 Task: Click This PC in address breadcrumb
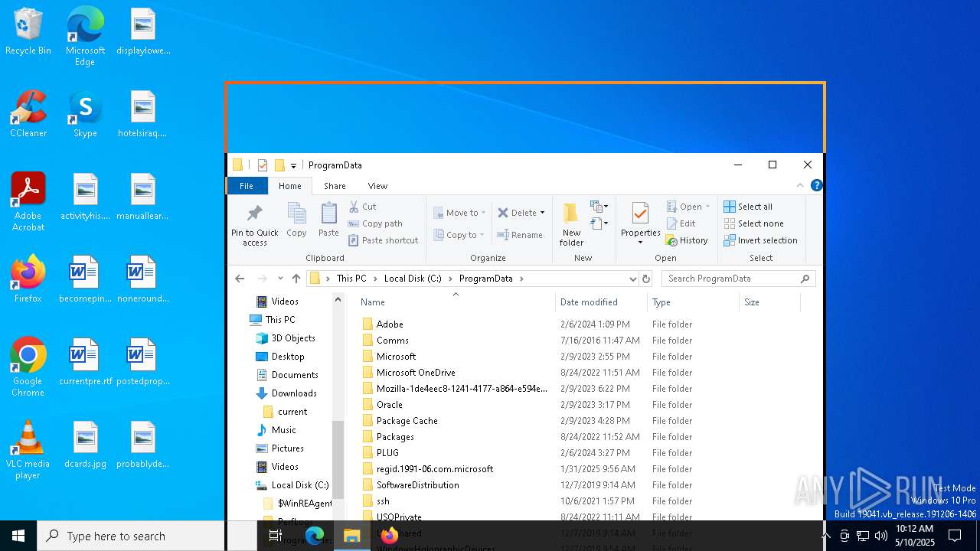coord(351,279)
